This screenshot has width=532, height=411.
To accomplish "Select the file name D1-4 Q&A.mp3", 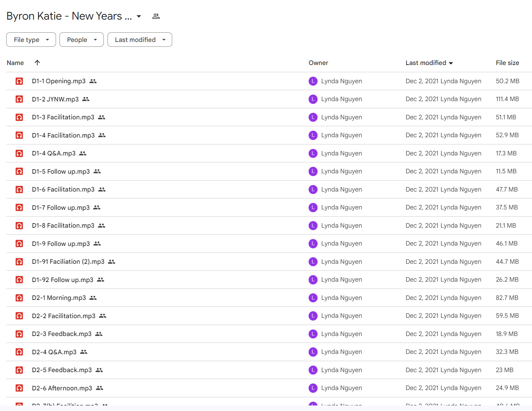I will pyautogui.click(x=54, y=153).
